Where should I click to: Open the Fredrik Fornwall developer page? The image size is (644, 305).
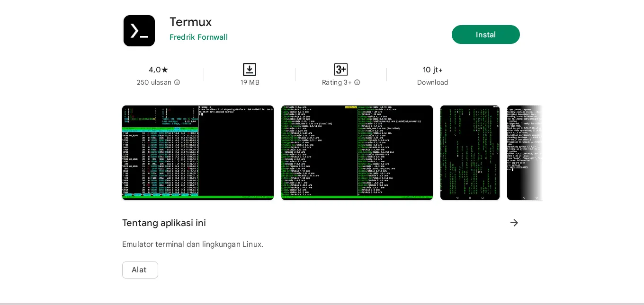[198, 37]
